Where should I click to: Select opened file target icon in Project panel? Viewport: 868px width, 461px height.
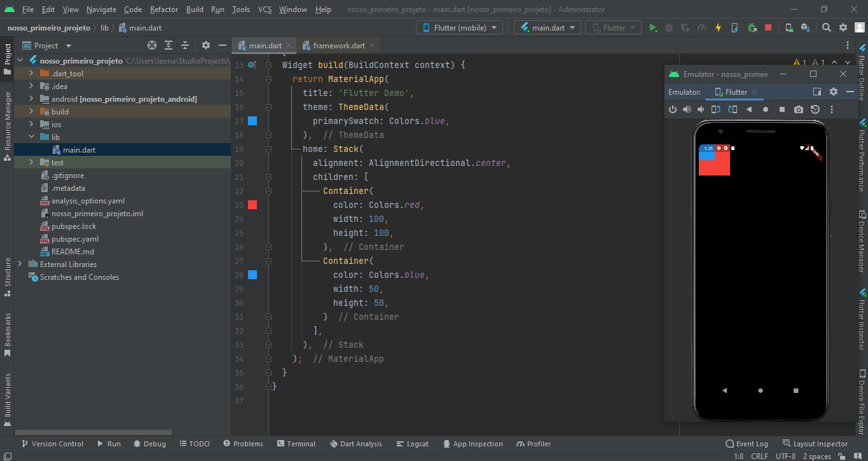coord(152,45)
